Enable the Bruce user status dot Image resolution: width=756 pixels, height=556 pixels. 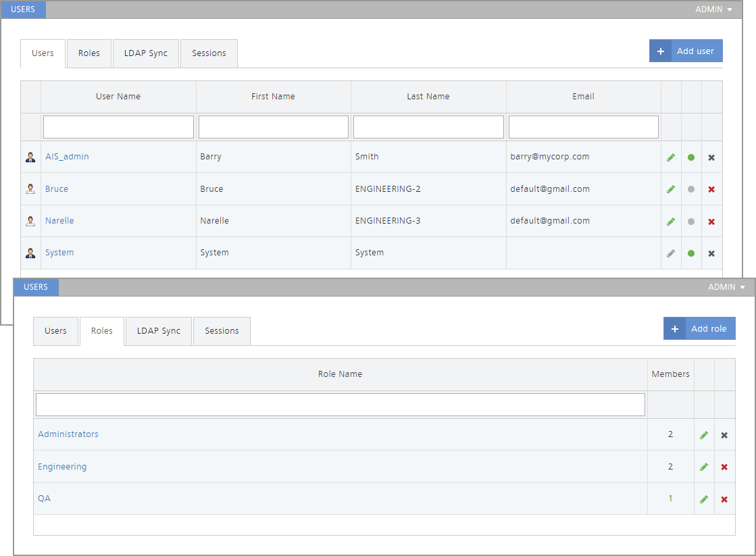tap(691, 190)
